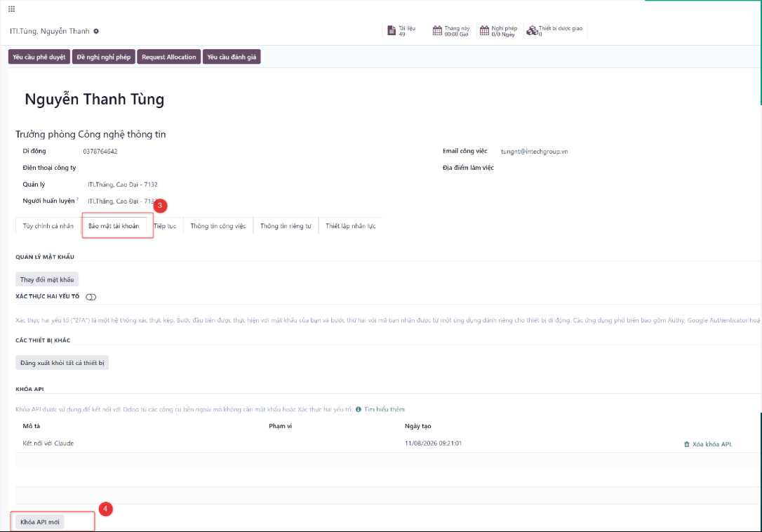This screenshot has height=532, width=762.
Task: Click creation date 11/08/2026 09:21:01
Action: (x=433, y=444)
